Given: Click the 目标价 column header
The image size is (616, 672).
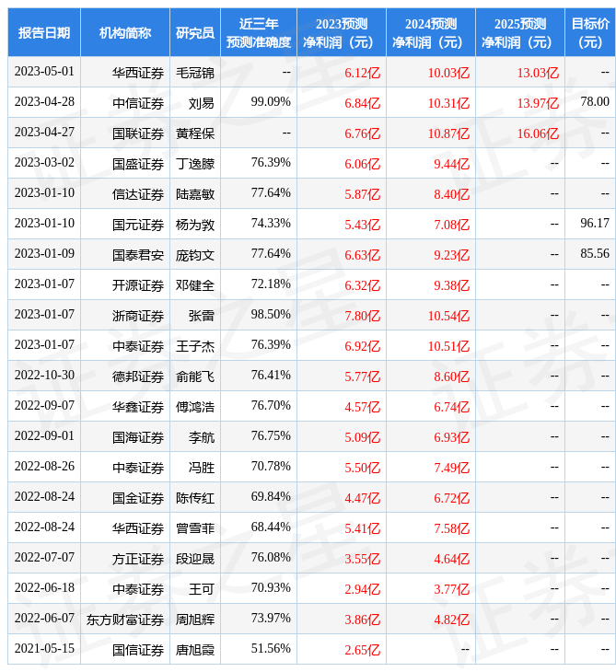Looking at the screenshot, I should click(590, 32).
